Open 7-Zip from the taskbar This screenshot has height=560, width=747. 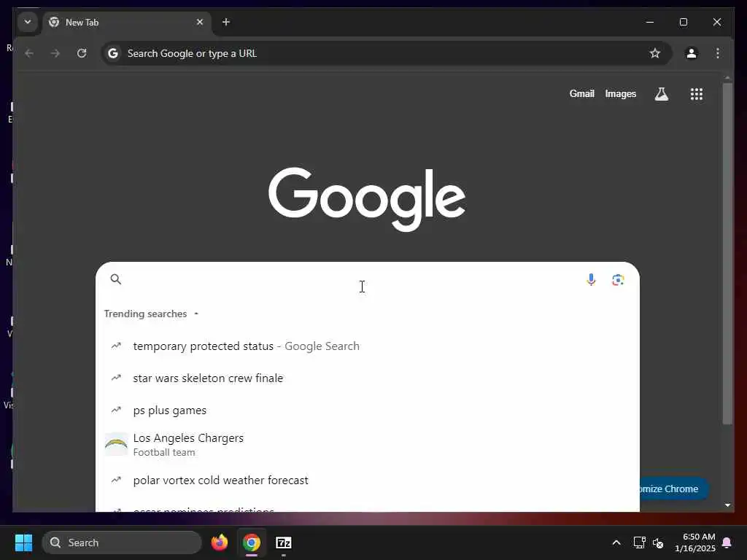[x=284, y=542]
